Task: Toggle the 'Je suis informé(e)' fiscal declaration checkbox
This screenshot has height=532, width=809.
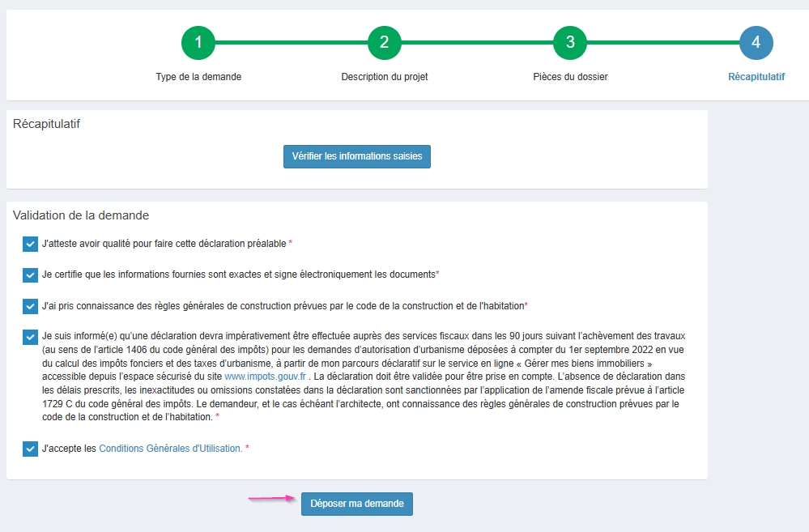Action: [31, 337]
